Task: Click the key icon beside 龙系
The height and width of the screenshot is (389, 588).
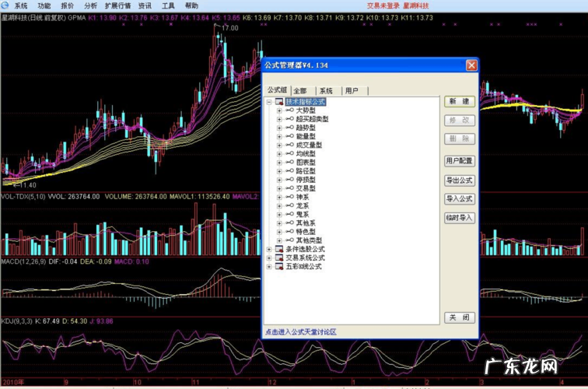Action: tap(289, 205)
